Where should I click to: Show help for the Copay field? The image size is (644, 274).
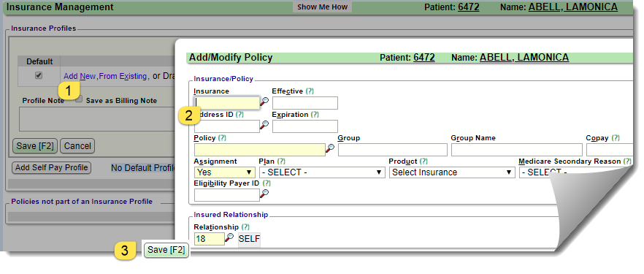616,138
